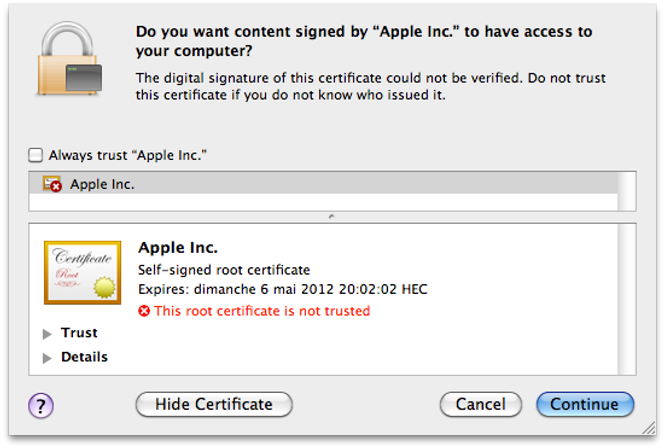Viewport: 664px width, 448px height.
Task: Click the red error icon beside the not trusted warning
Action: pos(144,311)
